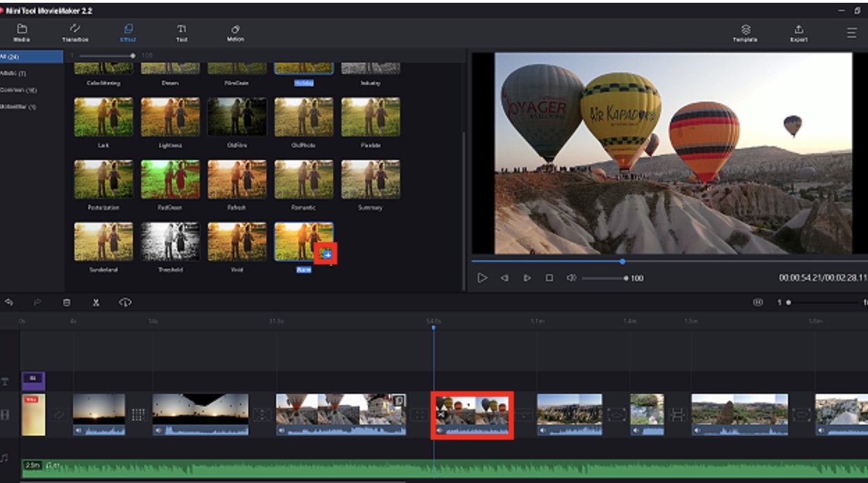The height and width of the screenshot is (483, 868).
Task: Click zoom-to-fit timeline icon
Action: [758, 303]
